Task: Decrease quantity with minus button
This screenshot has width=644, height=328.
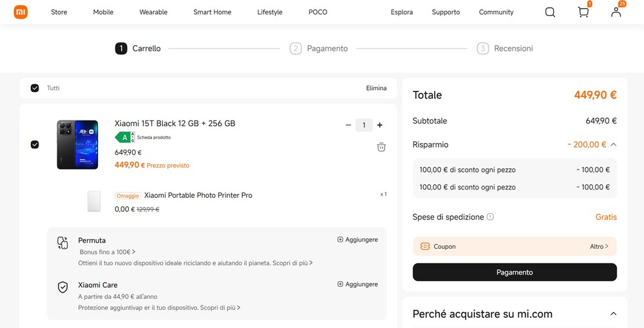Action: 348,125
